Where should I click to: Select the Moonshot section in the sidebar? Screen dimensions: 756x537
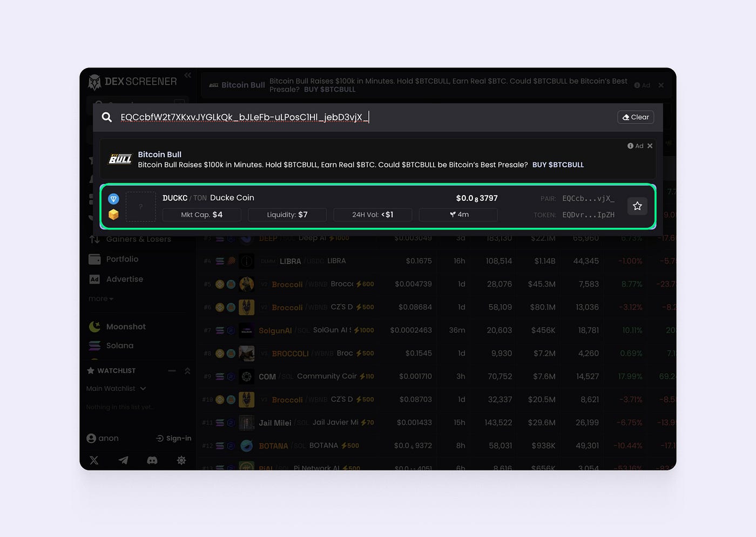(x=126, y=327)
